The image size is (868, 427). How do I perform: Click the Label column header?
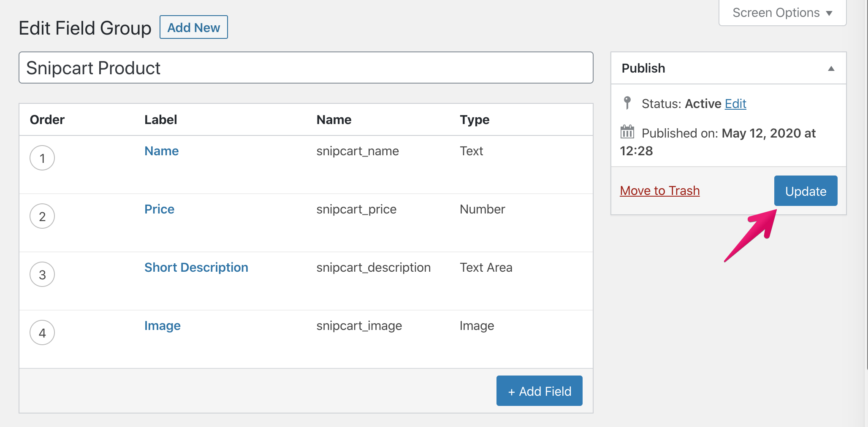[x=160, y=120]
